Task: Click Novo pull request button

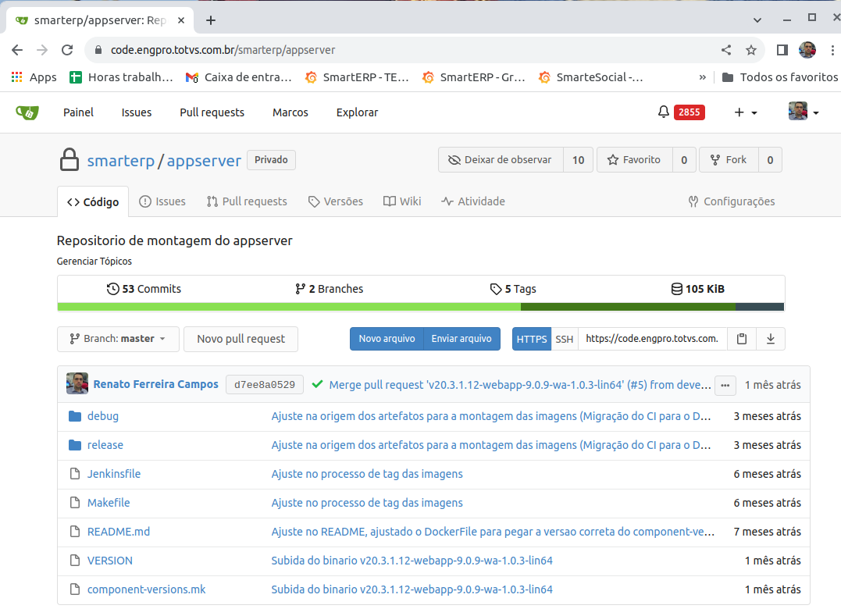Action: 241,339
